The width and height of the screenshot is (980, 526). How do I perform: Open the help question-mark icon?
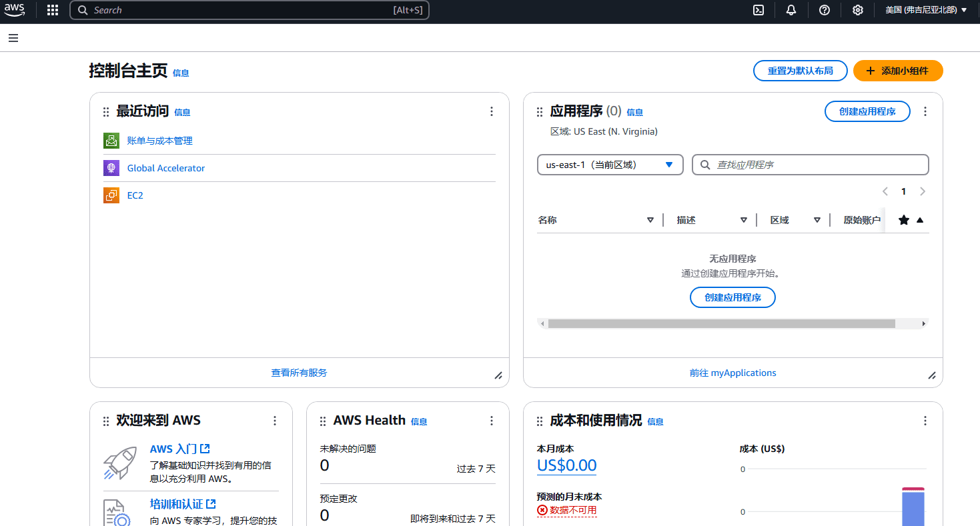[824, 10]
